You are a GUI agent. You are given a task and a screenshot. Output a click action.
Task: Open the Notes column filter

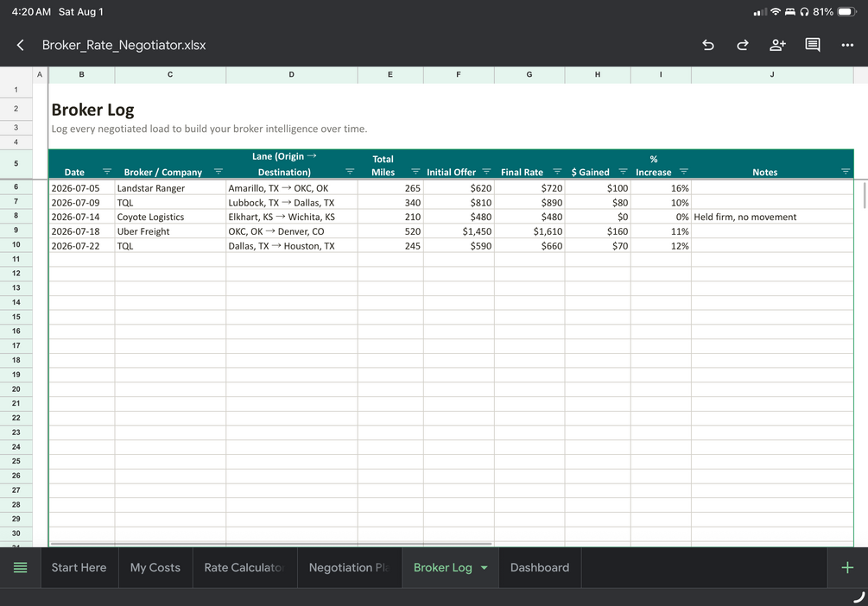pyautogui.click(x=845, y=172)
